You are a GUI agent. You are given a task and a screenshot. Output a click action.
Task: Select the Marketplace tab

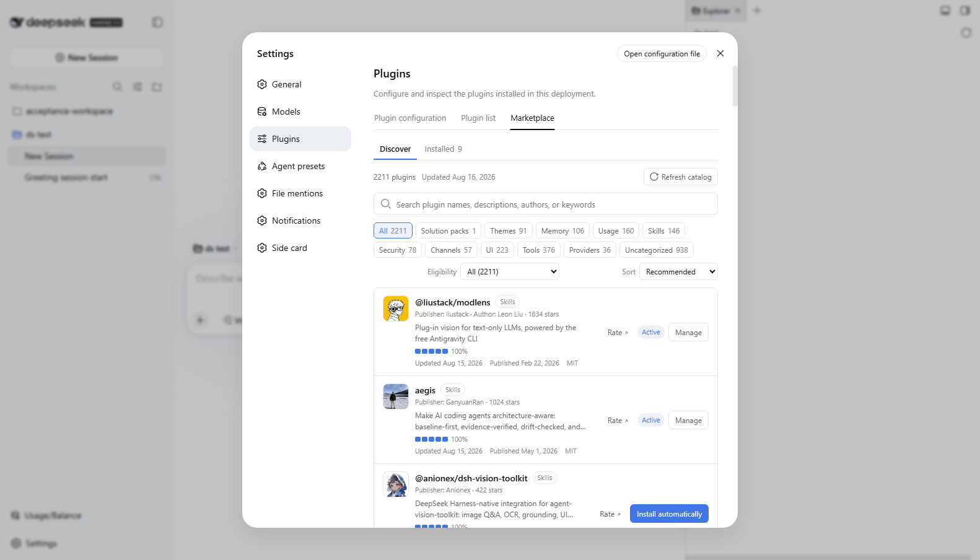532,118
